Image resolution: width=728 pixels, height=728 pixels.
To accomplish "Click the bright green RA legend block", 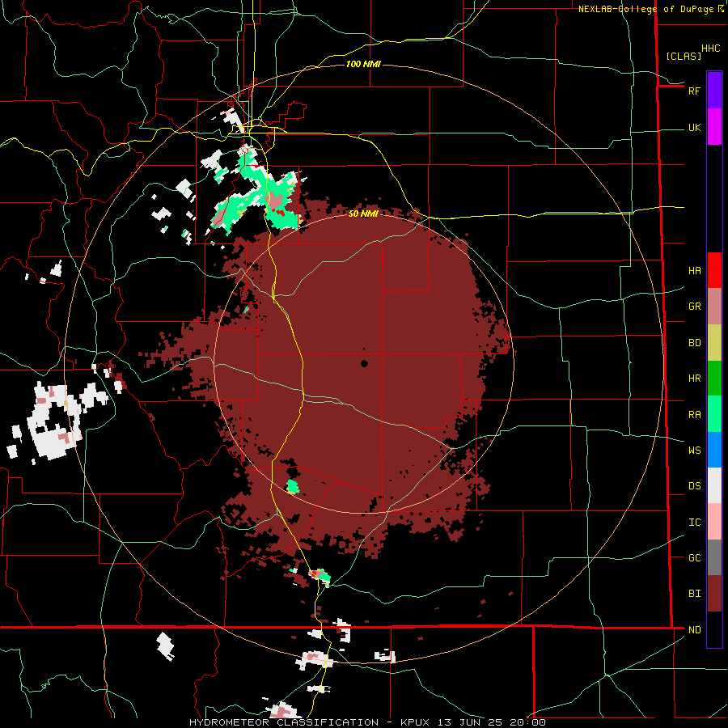I will click(714, 414).
